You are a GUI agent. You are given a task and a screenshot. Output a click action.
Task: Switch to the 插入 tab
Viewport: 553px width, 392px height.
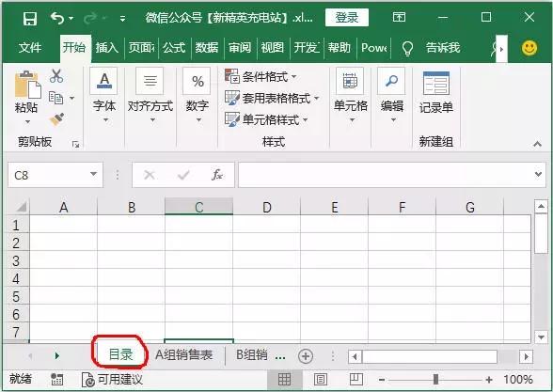[x=107, y=47]
